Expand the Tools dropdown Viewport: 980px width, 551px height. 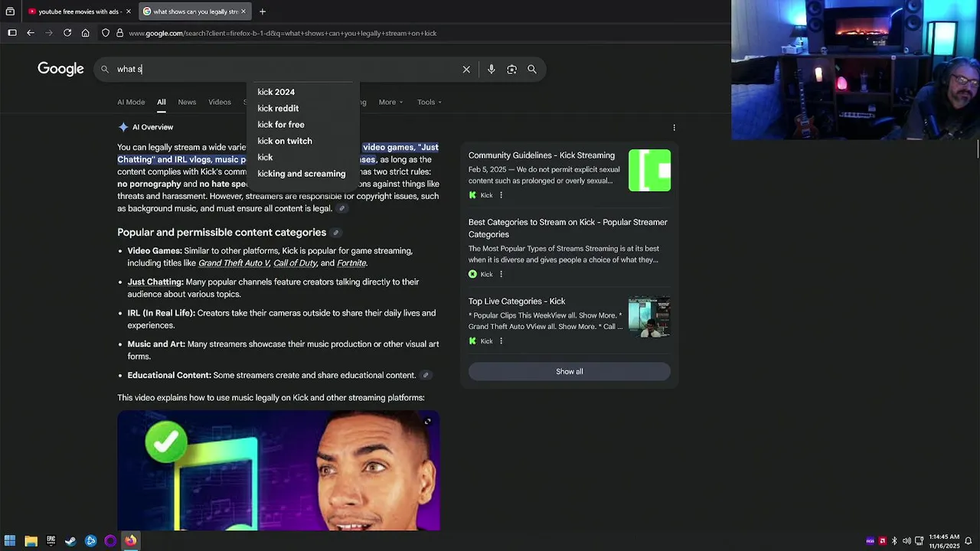430,102
